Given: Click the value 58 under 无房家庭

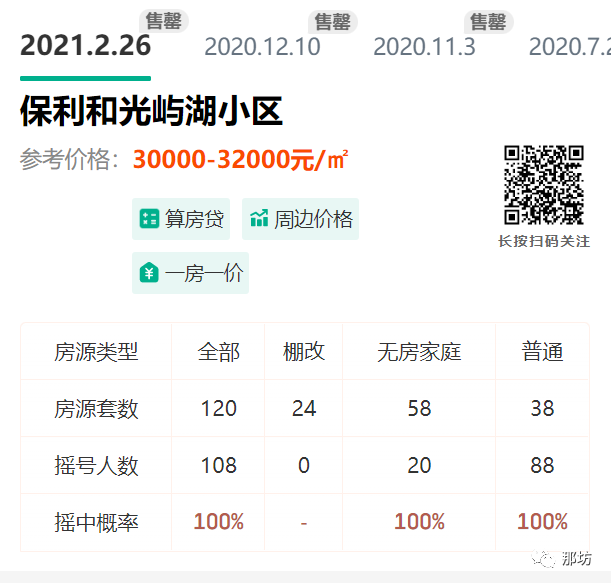Looking at the screenshot, I should [x=419, y=408].
